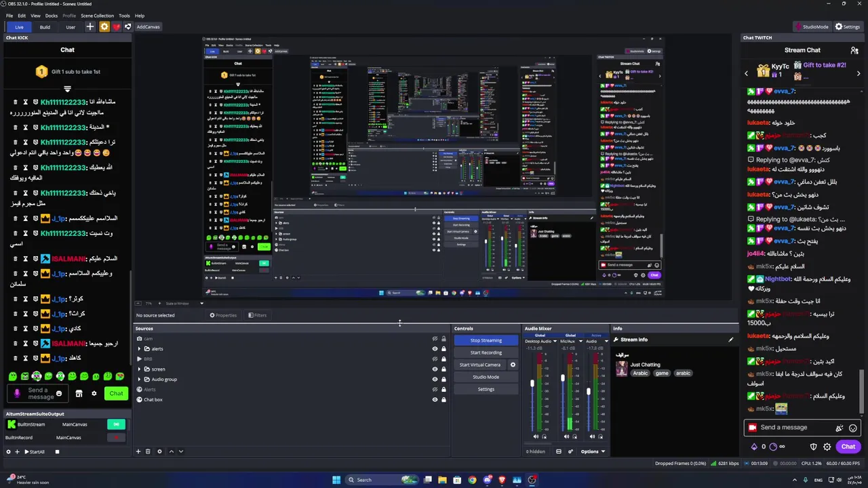Remove source using the trash icon
Image resolution: width=868 pixels, height=488 pixels.
pos(148,451)
